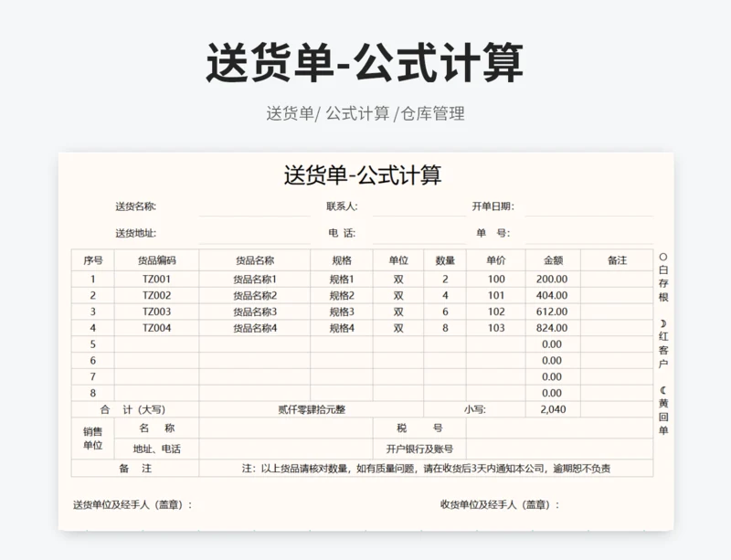This screenshot has height=560, width=731.
Task: Click unit price 101
Action: coord(496,296)
